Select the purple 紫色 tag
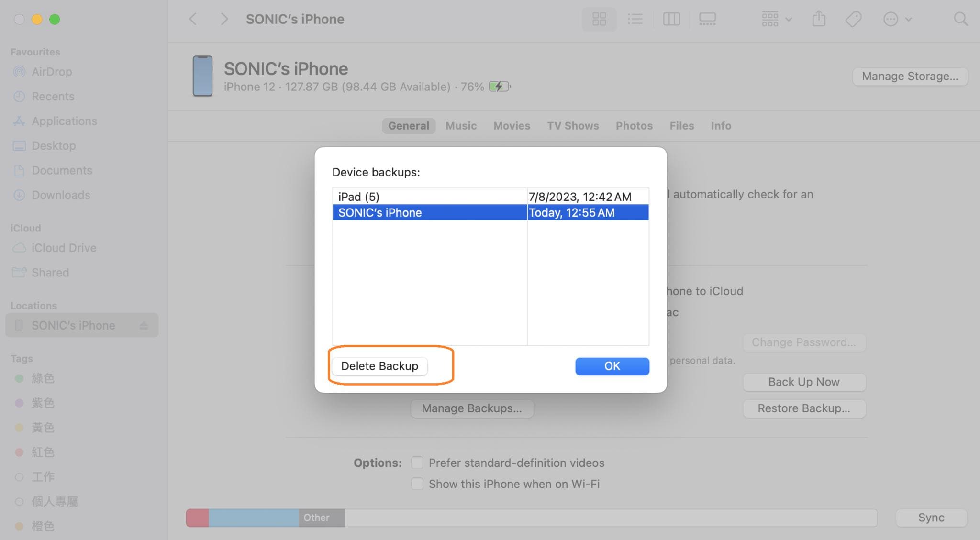Viewport: 980px width, 540px height. click(x=43, y=403)
